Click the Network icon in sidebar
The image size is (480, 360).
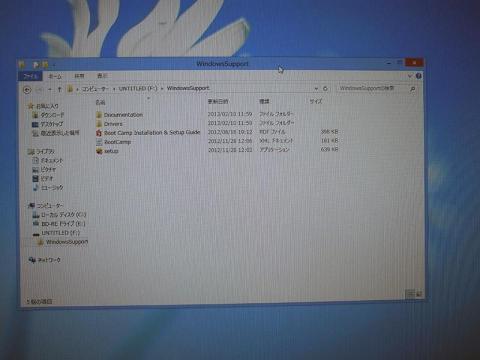point(32,260)
